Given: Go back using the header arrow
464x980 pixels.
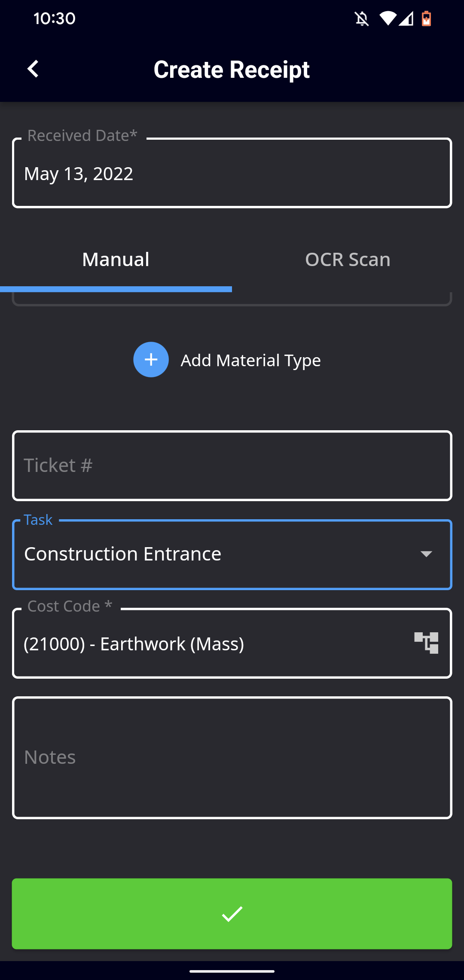Looking at the screenshot, I should pyautogui.click(x=33, y=69).
